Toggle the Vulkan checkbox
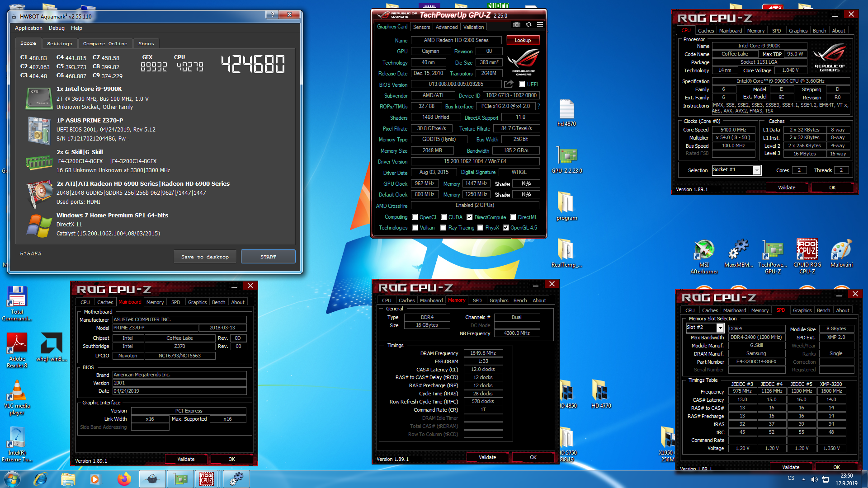This screenshot has height=488, width=868. click(415, 228)
